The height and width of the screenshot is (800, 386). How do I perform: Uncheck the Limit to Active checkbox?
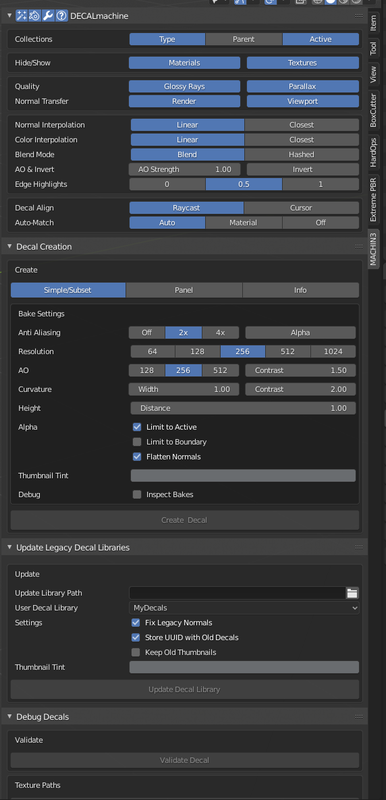coord(137,427)
